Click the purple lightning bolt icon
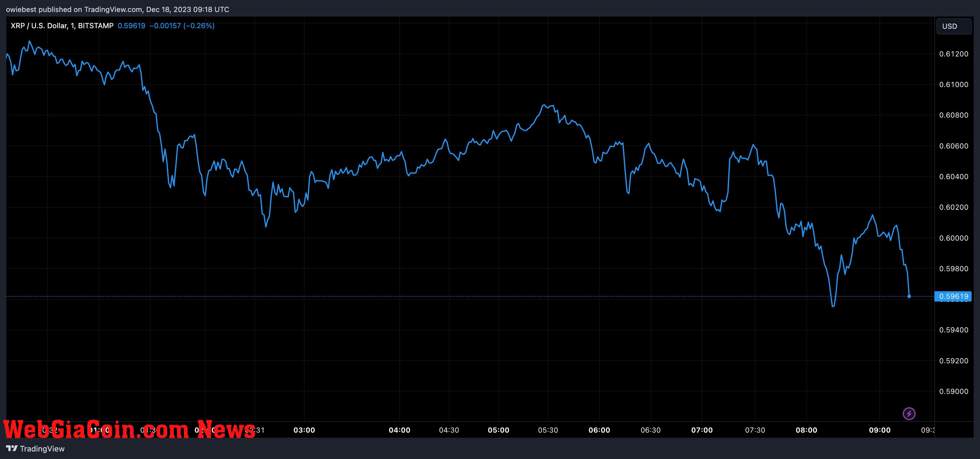This screenshot has width=980, height=459. (909, 413)
